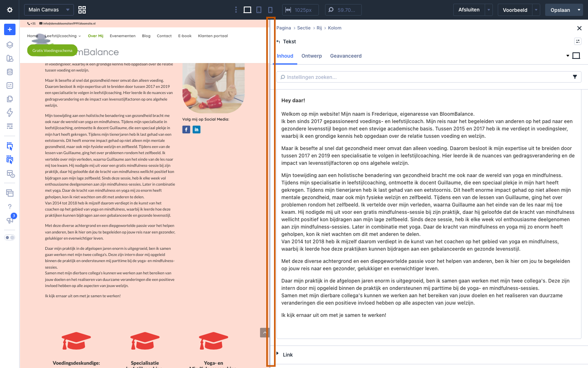Click the Opslaan button
The height and width of the screenshot is (368, 588).
coord(560,10)
